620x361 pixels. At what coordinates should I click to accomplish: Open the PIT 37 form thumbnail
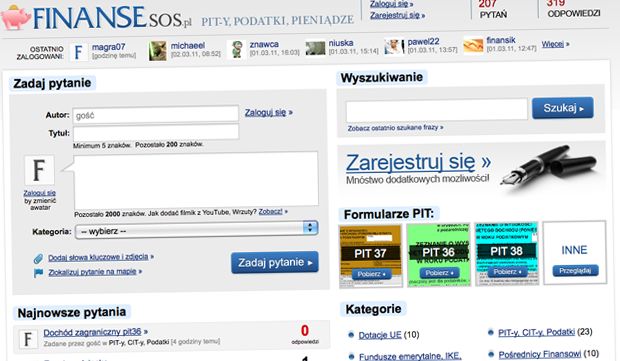370,255
